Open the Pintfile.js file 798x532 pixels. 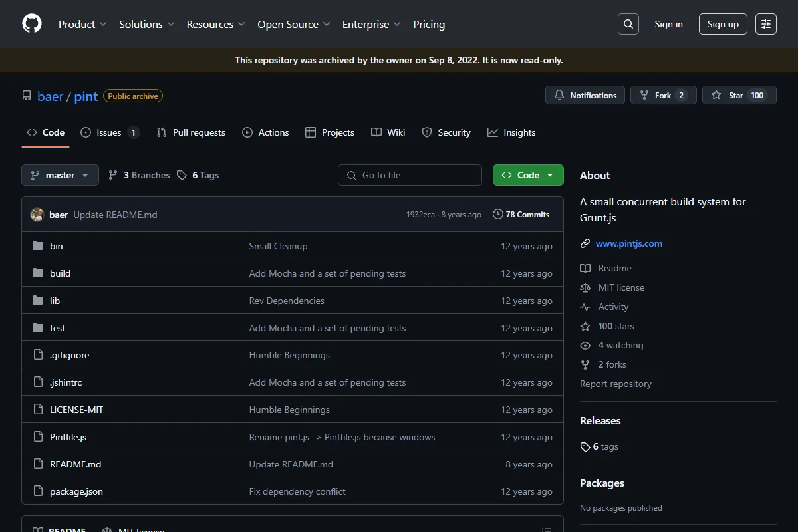click(x=68, y=437)
